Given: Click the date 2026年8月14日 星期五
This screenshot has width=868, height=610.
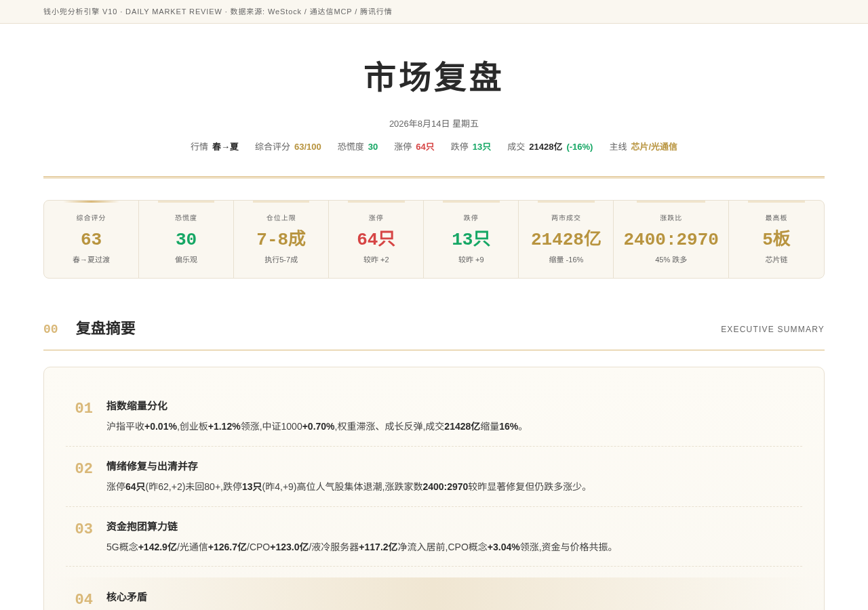Looking at the screenshot, I should (x=434, y=123).
